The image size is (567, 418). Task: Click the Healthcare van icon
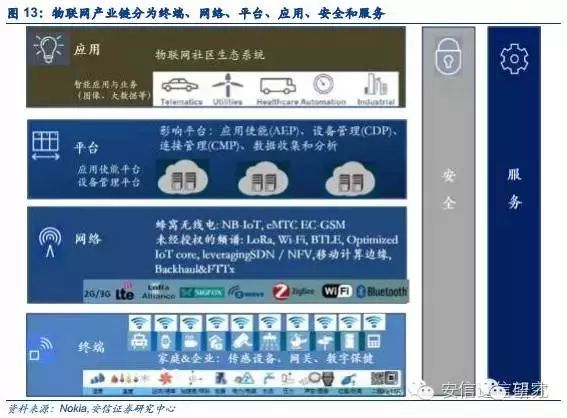(278, 86)
